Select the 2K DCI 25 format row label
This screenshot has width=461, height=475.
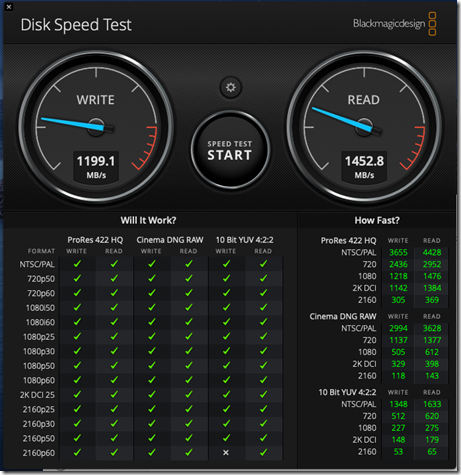pyautogui.click(x=37, y=395)
